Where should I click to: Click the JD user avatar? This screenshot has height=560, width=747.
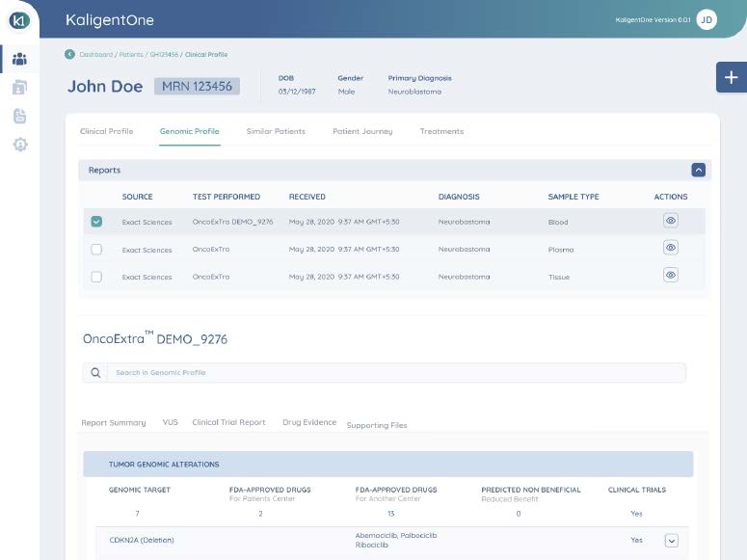pyautogui.click(x=707, y=20)
